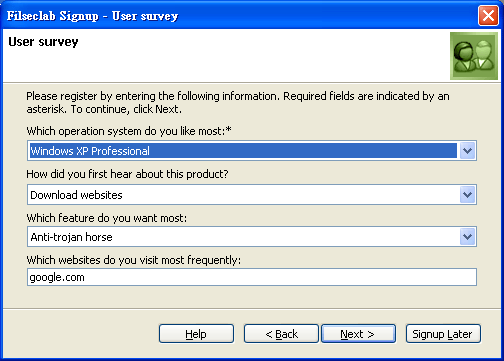Click the 'Which websites do you visit' label

click(134, 260)
